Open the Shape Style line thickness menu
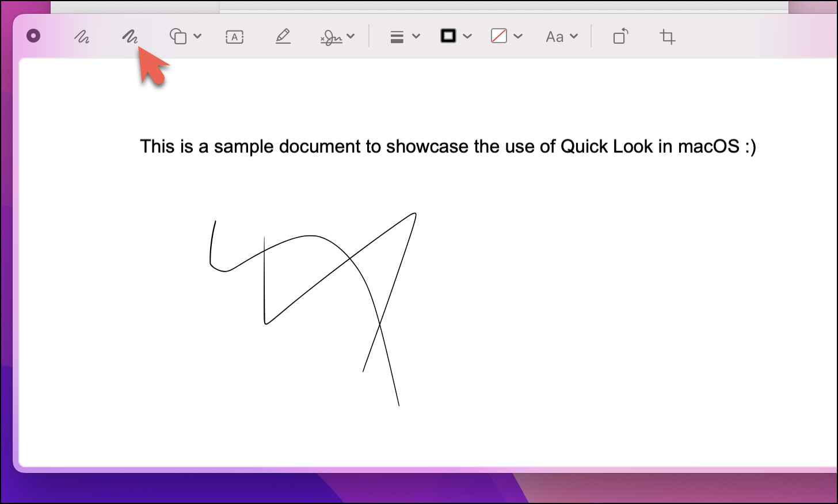The width and height of the screenshot is (838, 504). (x=397, y=37)
